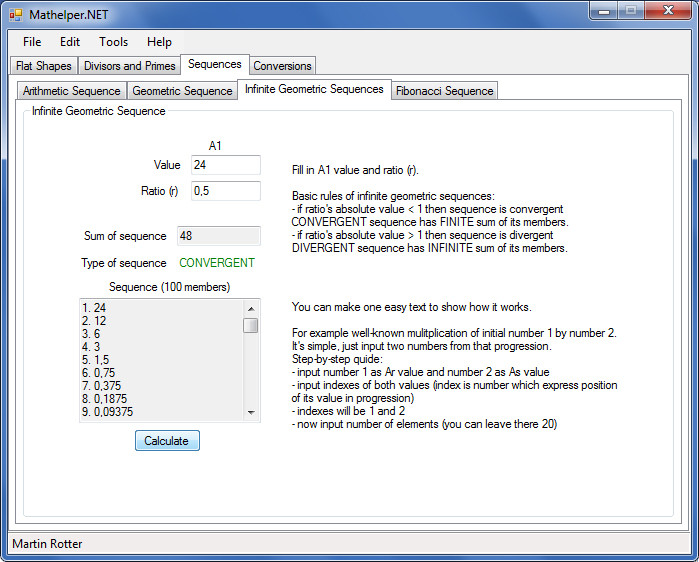Click the A1 Value input field

226,165
